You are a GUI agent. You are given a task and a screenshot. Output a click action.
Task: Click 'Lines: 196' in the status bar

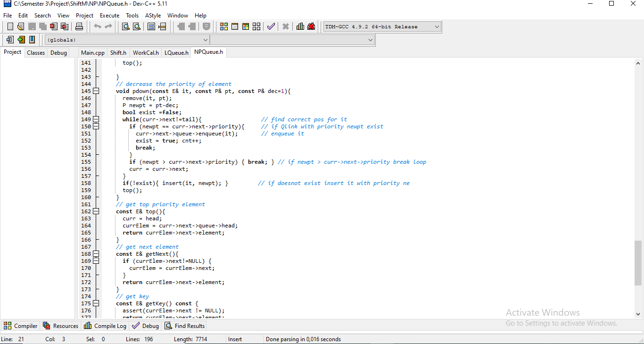[140, 339]
